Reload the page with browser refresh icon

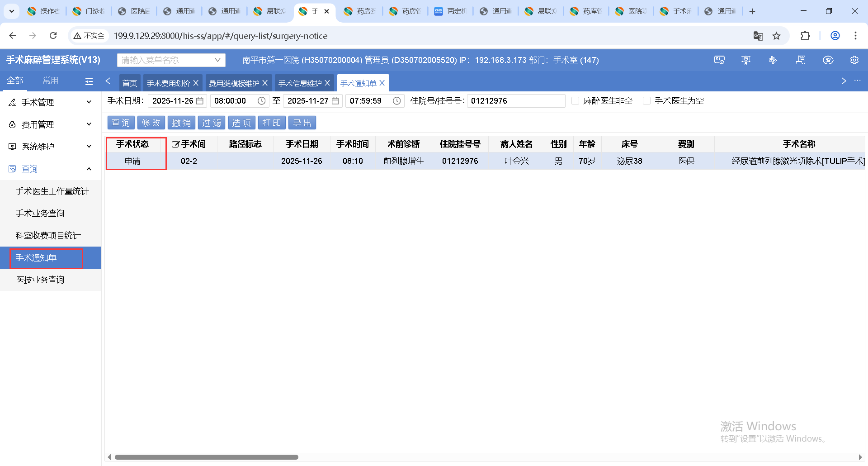[x=53, y=36]
